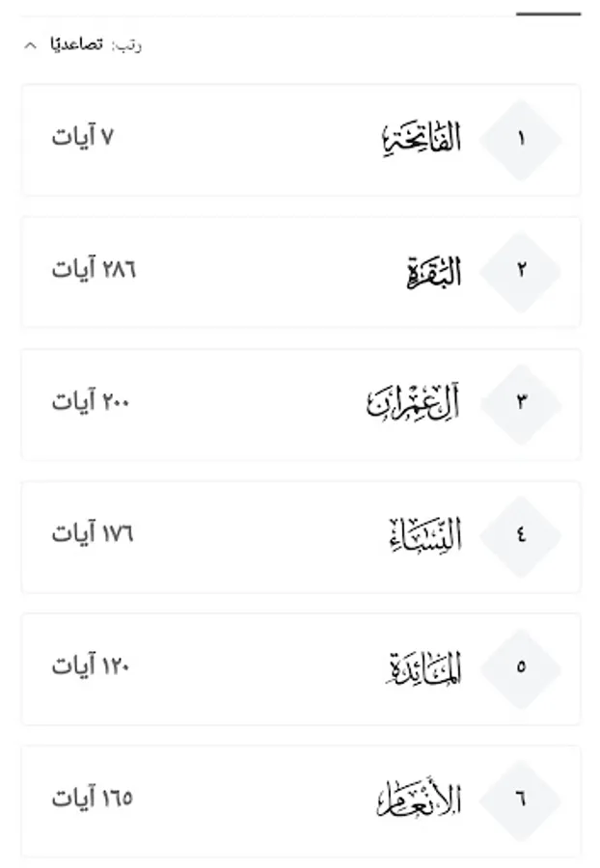Click the ١٧٦ آيات verse count

pyautogui.click(x=93, y=534)
